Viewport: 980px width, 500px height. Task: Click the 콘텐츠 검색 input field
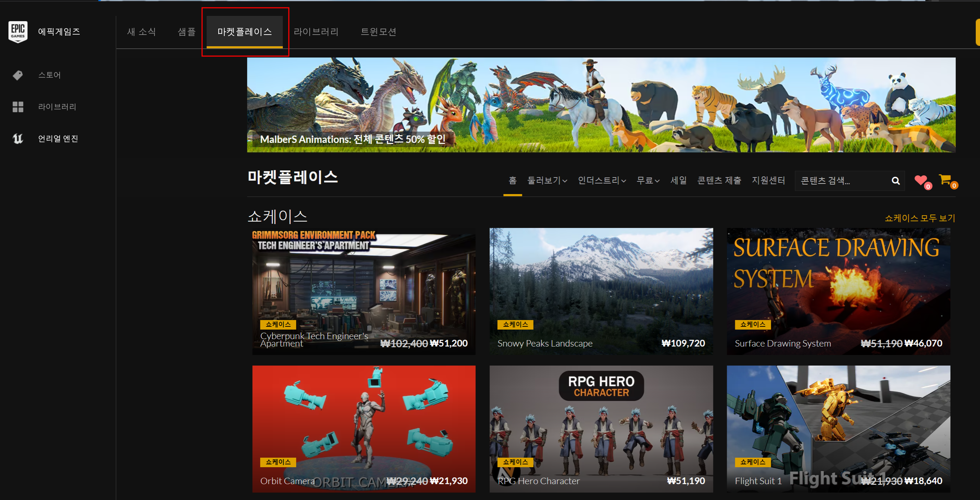[841, 181]
